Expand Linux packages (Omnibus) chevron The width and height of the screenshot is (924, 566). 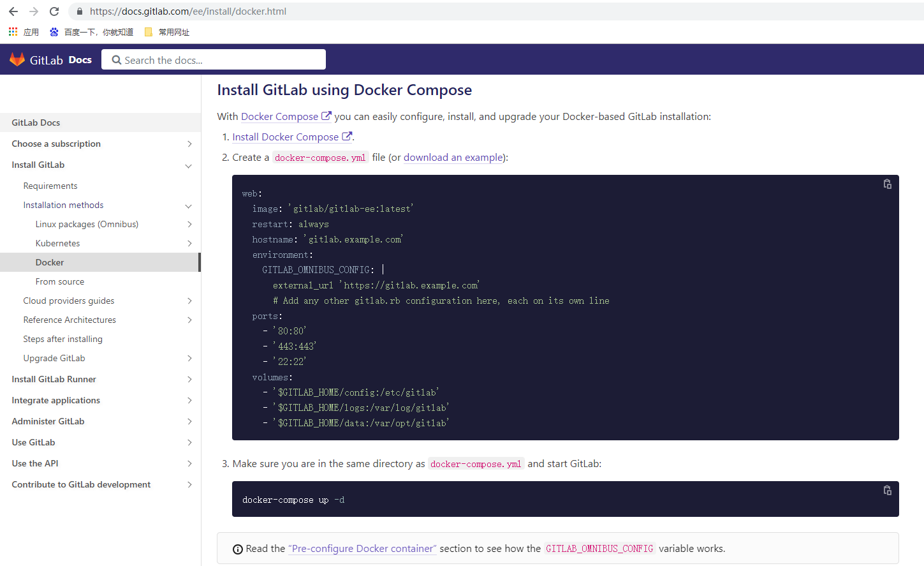(189, 224)
